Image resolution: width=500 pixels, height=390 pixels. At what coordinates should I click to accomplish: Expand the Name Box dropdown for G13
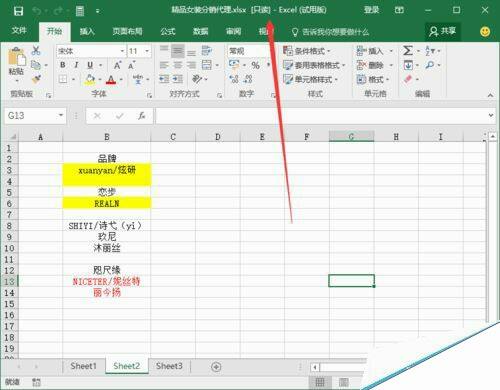pyautogui.click(x=61, y=115)
